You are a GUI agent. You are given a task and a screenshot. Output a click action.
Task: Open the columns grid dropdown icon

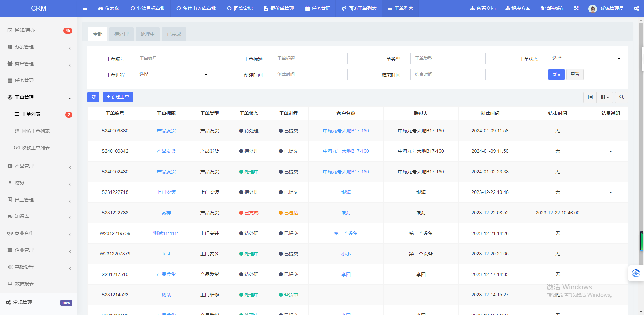click(x=605, y=97)
